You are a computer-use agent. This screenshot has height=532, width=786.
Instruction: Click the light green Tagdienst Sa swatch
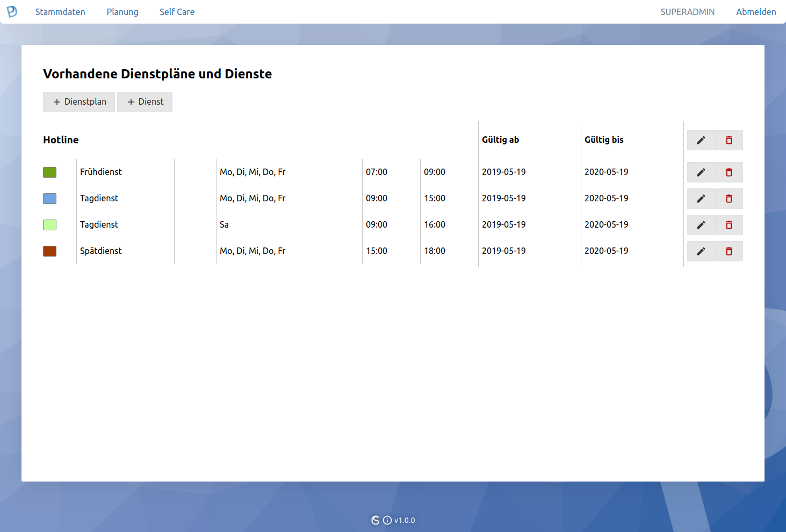49,225
